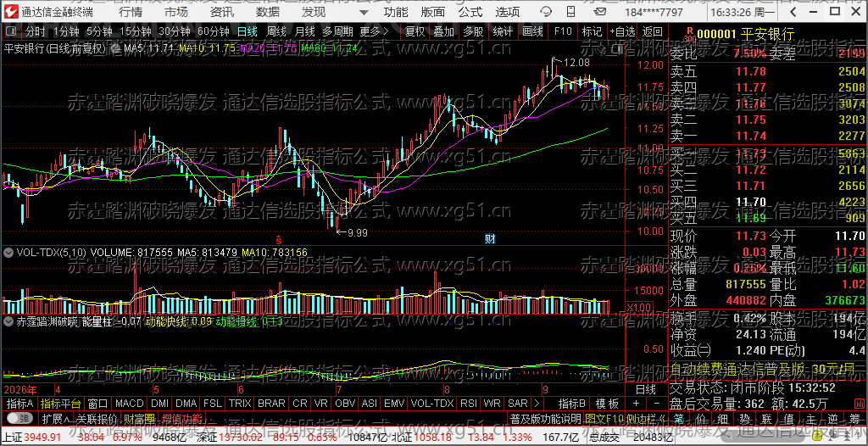Open the 市场 menu

[x=176, y=12]
